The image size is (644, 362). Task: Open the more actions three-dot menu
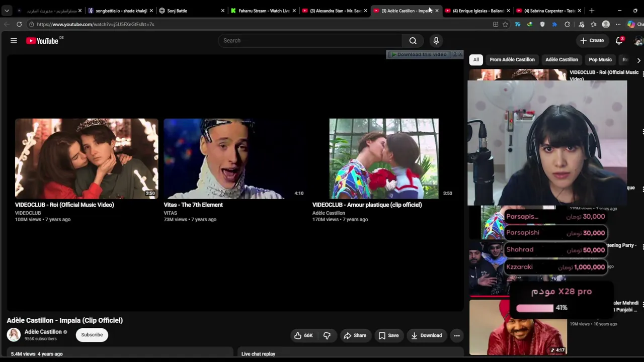[457, 335]
